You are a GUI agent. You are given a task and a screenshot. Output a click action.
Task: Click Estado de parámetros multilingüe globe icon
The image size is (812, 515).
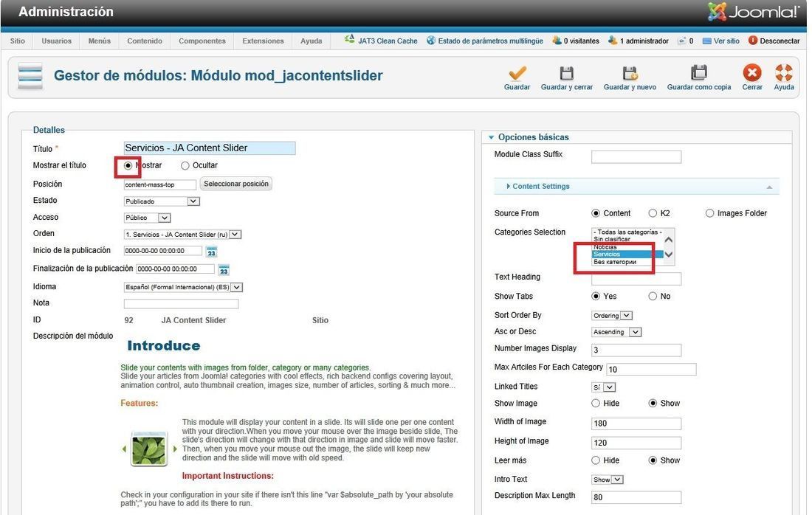[x=431, y=41]
